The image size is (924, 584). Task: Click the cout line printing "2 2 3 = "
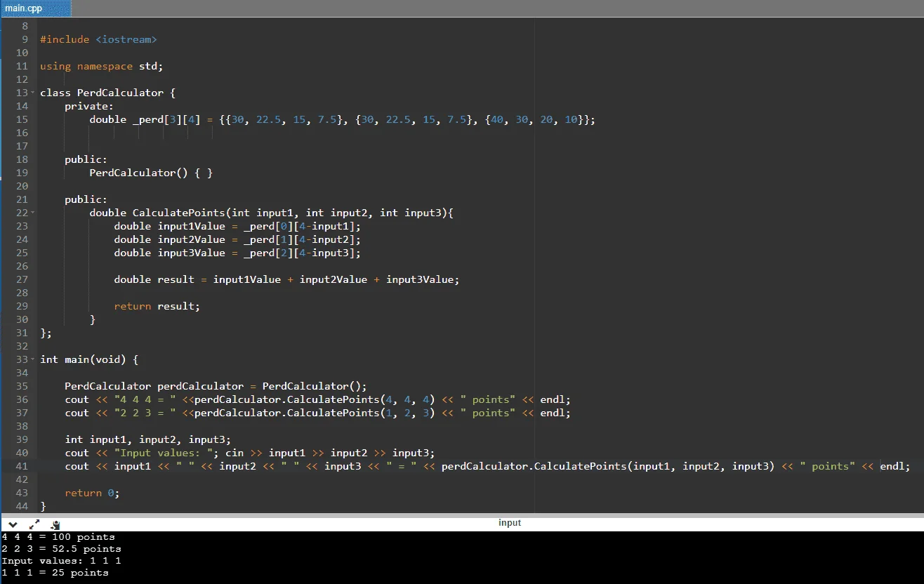(x=317, y=413)
